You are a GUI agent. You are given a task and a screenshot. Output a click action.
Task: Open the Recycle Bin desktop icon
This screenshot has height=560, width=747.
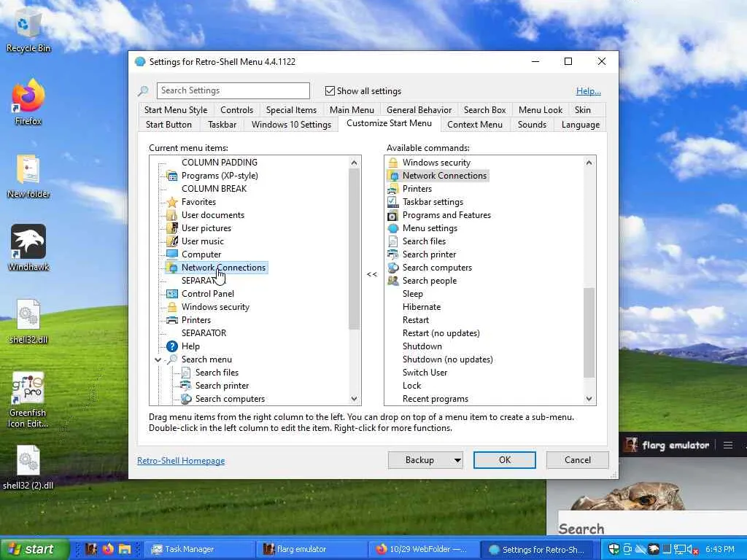click(28, 29)
